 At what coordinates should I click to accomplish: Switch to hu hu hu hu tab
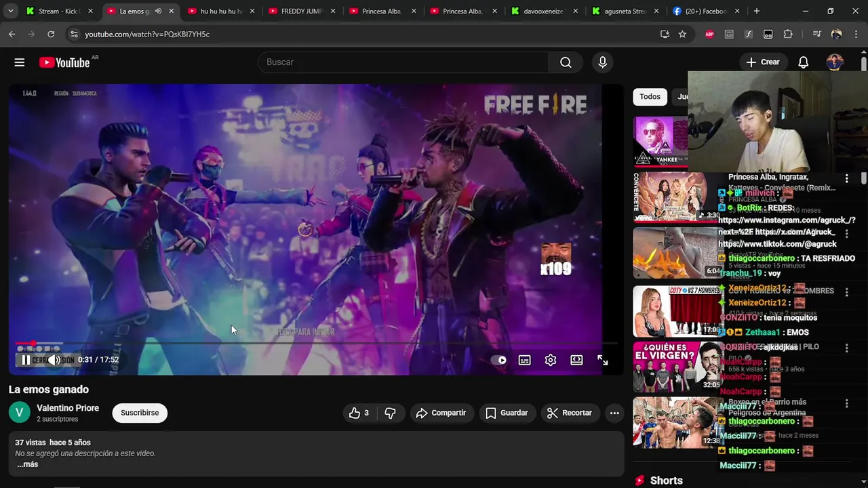click(x=220, y=11)
